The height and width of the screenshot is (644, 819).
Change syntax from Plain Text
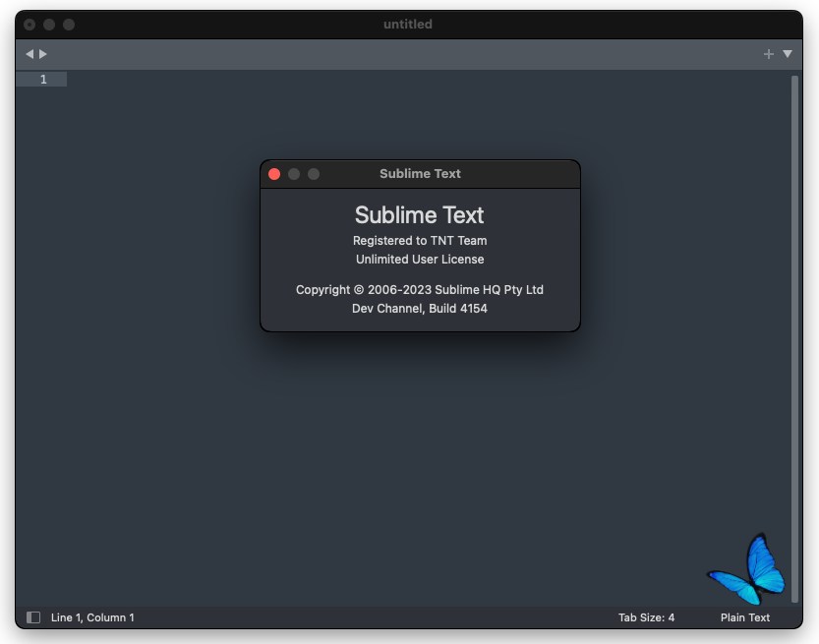pos(745,617)
